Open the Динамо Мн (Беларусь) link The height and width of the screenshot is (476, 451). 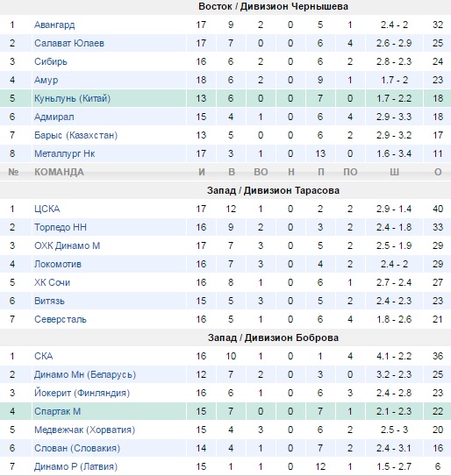tap(85, 374)
